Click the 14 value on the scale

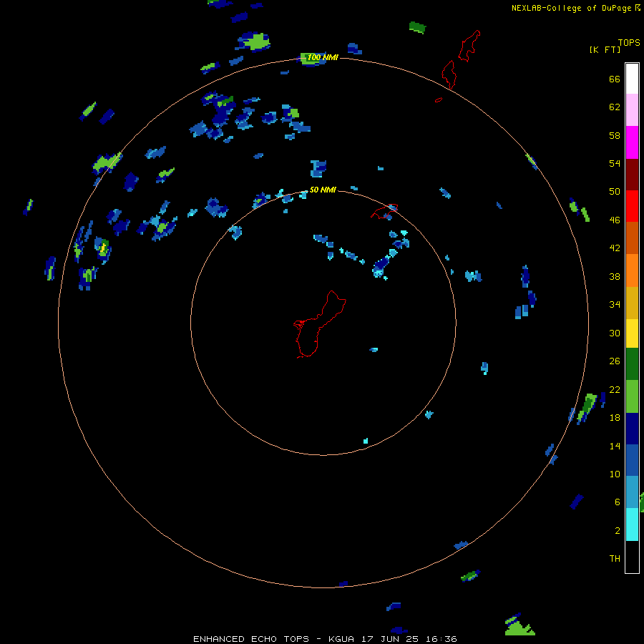[615, 446]
